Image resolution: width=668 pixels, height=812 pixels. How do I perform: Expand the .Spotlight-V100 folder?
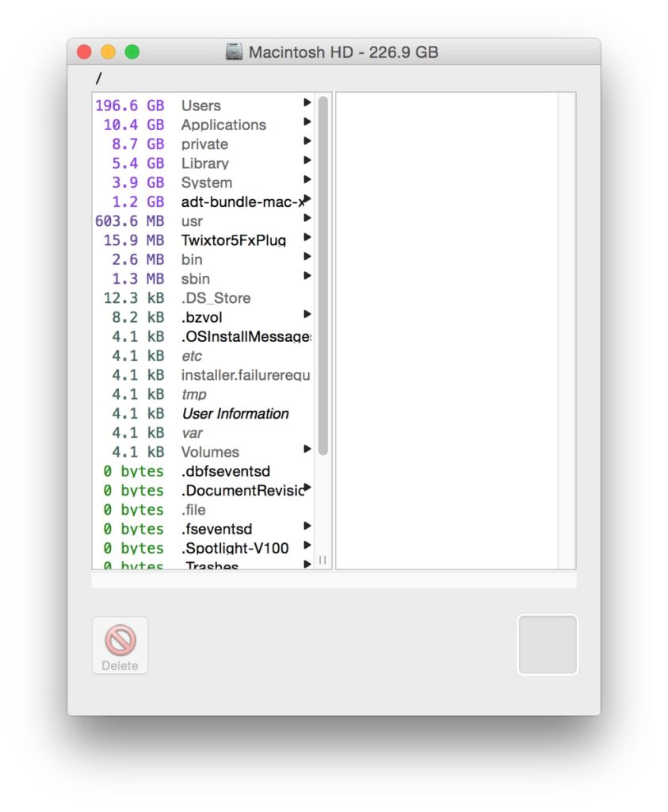[x=307, y=547]
